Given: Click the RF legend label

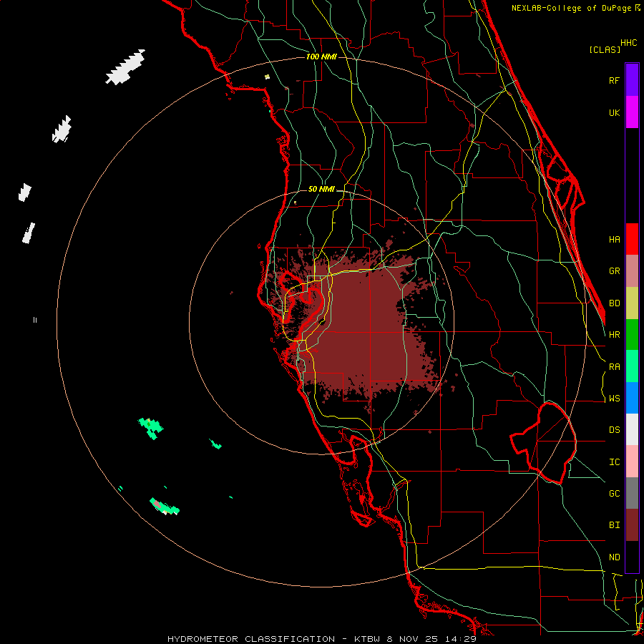Looking at the screenshot, I should point(614,80).
